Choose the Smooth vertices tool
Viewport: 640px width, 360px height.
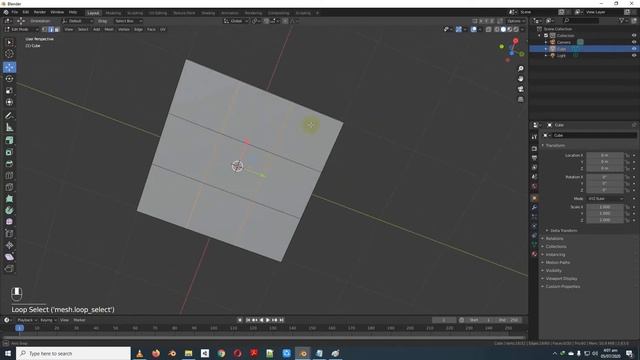[x=9, y=222]
